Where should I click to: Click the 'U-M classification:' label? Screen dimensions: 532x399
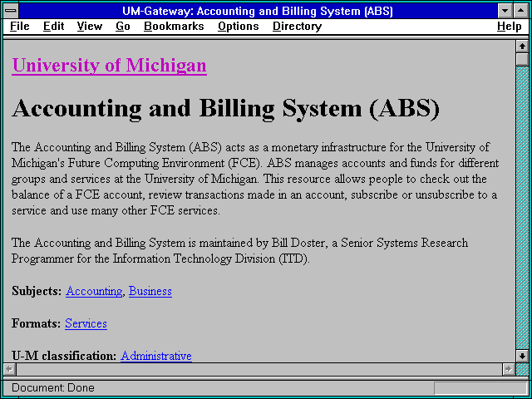pyautogui.click(x=64, y=356)
